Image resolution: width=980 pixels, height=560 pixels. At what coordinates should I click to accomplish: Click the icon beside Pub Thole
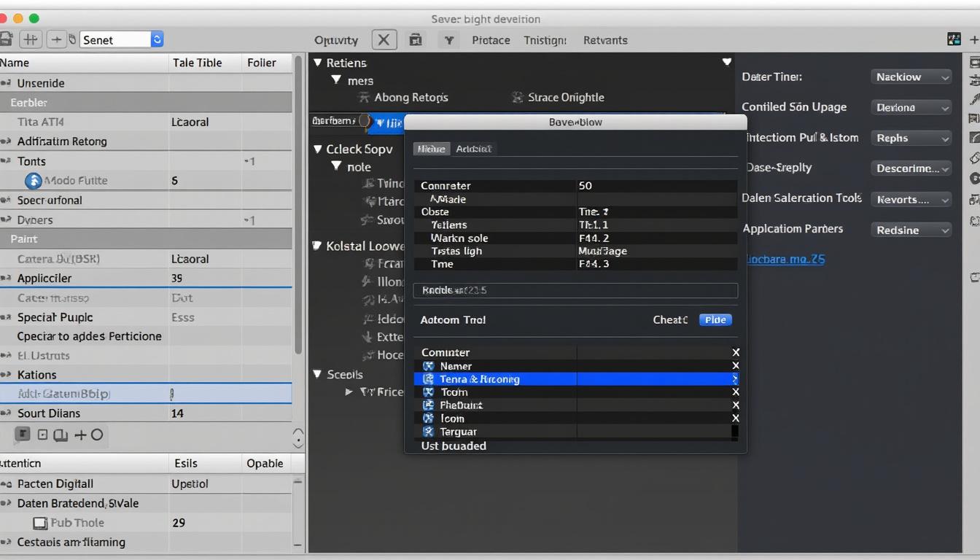click(x=39, y=523)
